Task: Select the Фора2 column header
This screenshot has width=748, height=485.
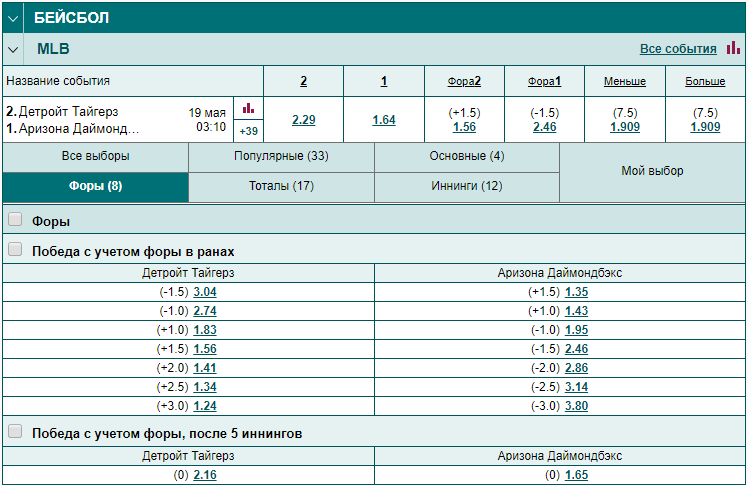Action: click(464, 81)
